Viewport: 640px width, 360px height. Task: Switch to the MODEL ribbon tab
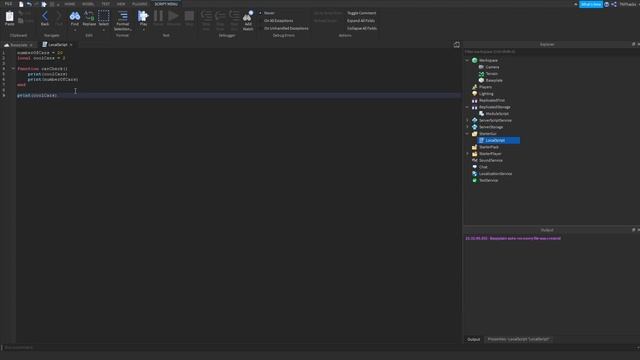pos(88,4)
